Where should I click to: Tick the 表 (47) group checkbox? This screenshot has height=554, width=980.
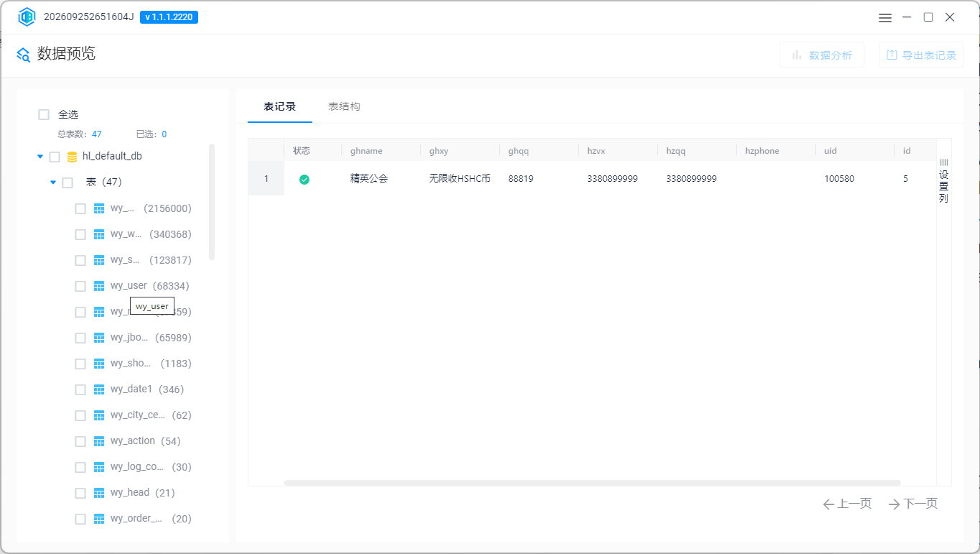67,183
